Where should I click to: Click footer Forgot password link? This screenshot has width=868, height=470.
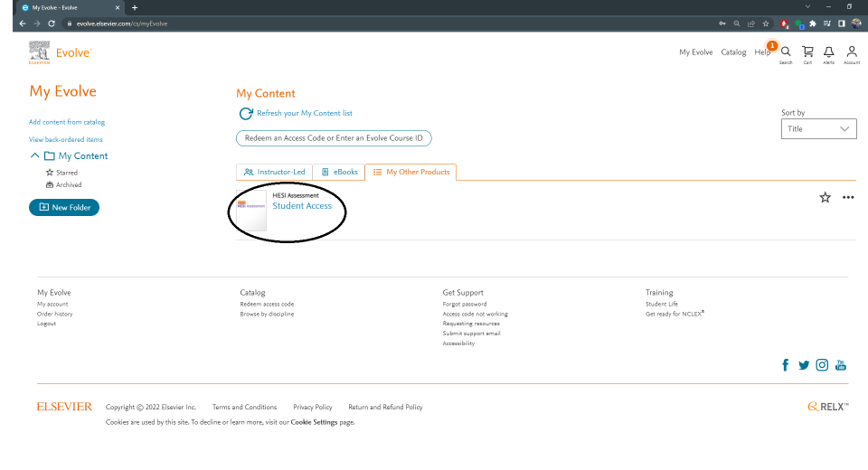(465, 304)
